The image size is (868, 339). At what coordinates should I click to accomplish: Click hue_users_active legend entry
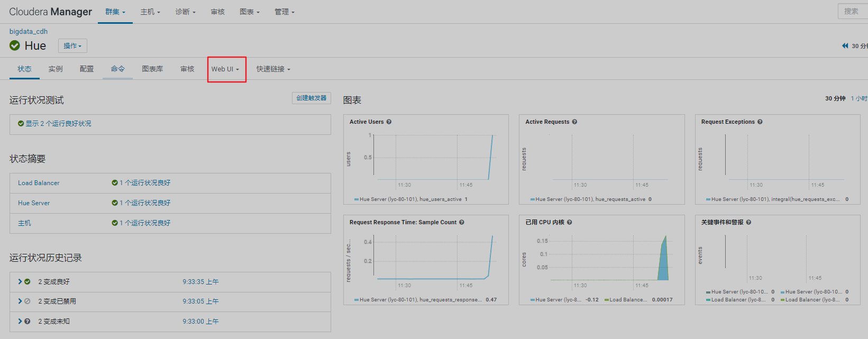pos(411,199)
